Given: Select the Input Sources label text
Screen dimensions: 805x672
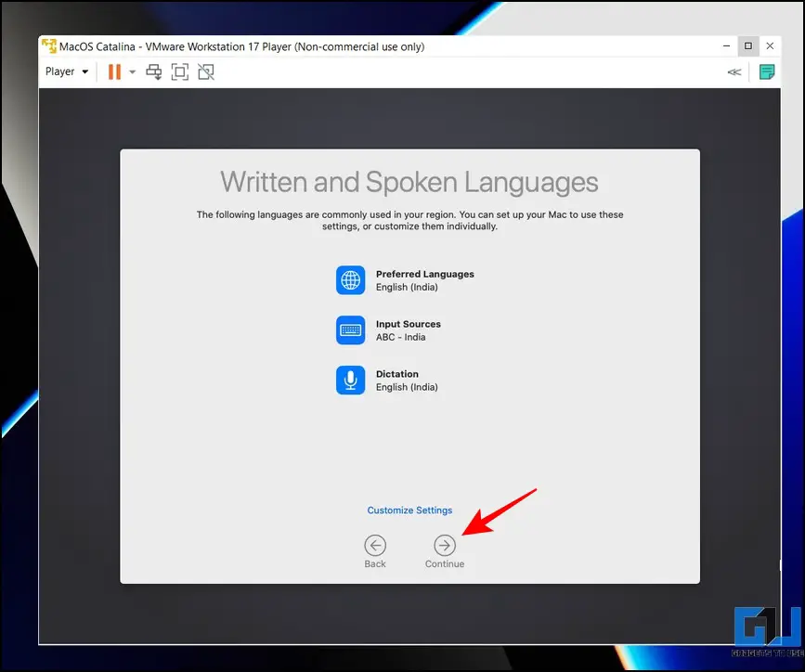Looking at the screenshot, I should [x=408, y=325].
